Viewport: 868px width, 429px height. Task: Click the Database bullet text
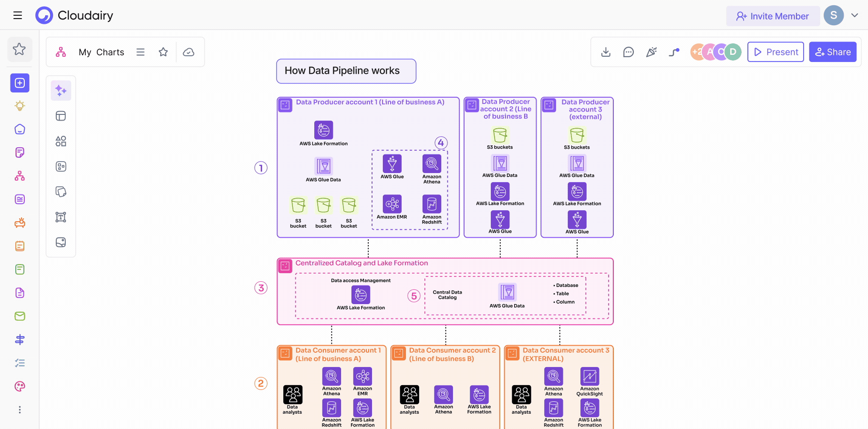(x=566, y=286)
